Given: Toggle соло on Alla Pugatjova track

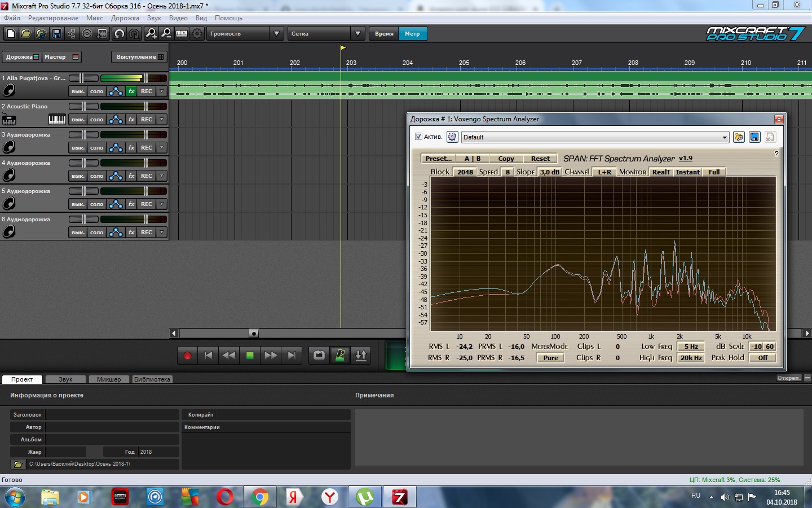Looking at the screenshot, I should [x=97, y=91].
